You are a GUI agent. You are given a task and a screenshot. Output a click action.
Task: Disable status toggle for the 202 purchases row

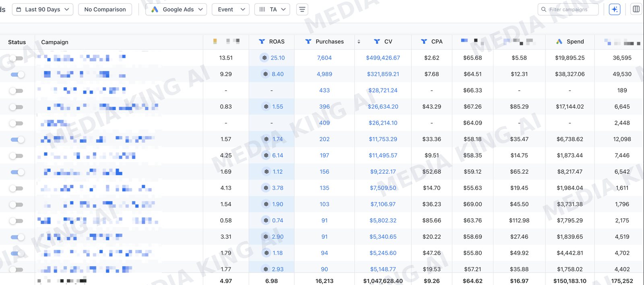click(18, 139)
